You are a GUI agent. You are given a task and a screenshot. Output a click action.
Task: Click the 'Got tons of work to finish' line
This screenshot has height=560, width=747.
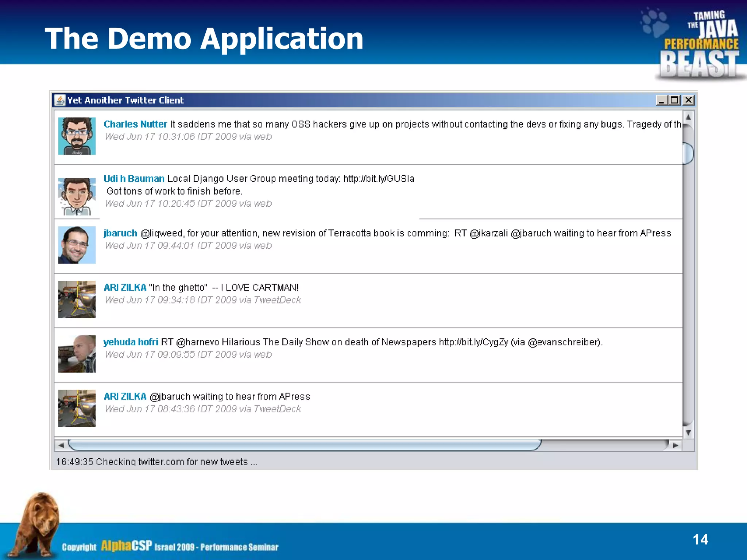click(x=175, y=191)
